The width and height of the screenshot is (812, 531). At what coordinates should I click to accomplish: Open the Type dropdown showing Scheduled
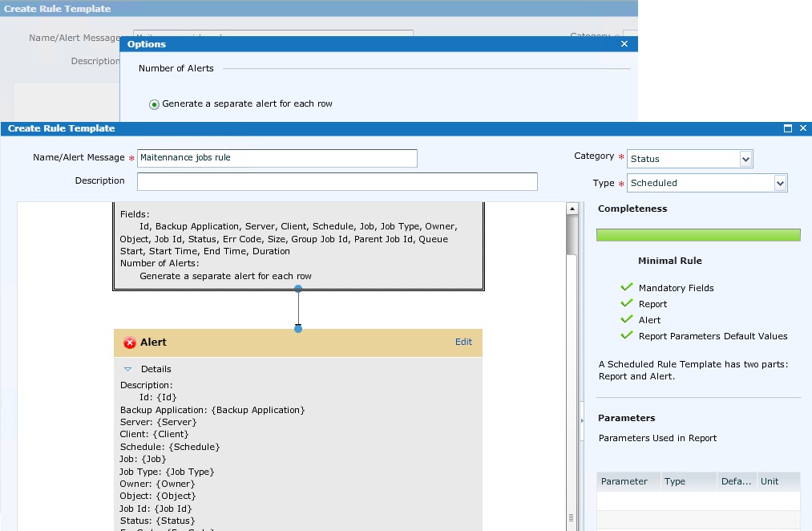(781, 183)
